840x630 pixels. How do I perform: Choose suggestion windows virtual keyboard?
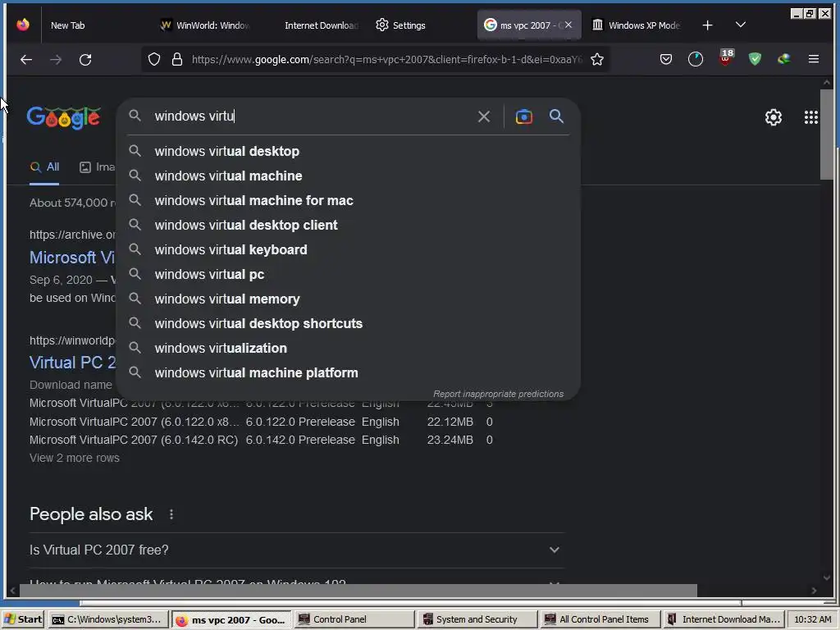click(348, 249)
